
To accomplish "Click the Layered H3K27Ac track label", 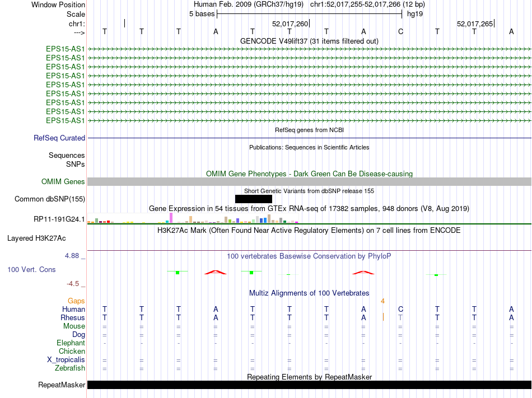I will point(36,238).
